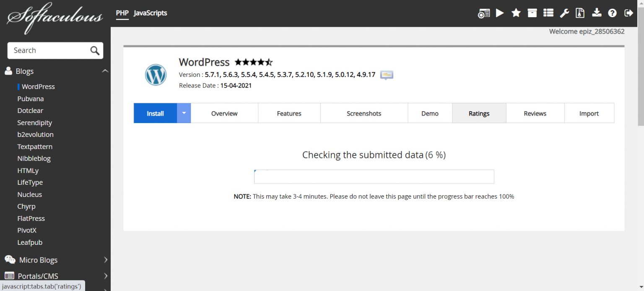The width and height of the screenshot is (644, 291).
Task: Open the Install dropdown arrow
Action: [184, 113]
